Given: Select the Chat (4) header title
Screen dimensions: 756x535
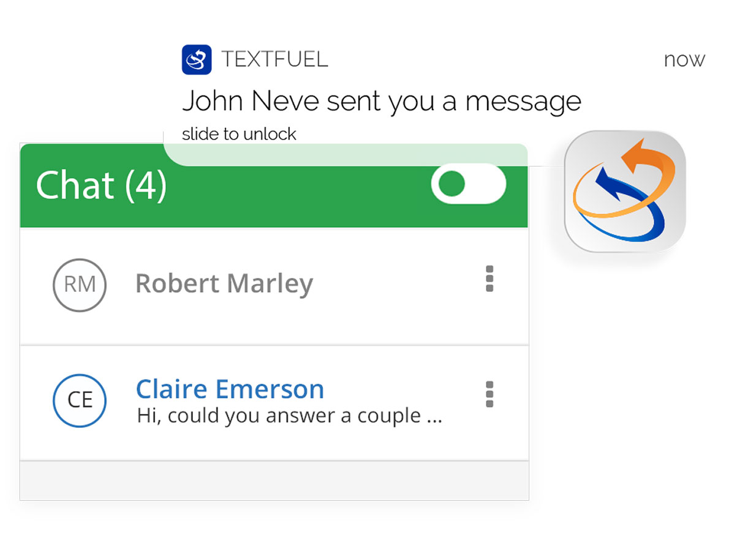Looking at the screenshot, I should [102, 185].
